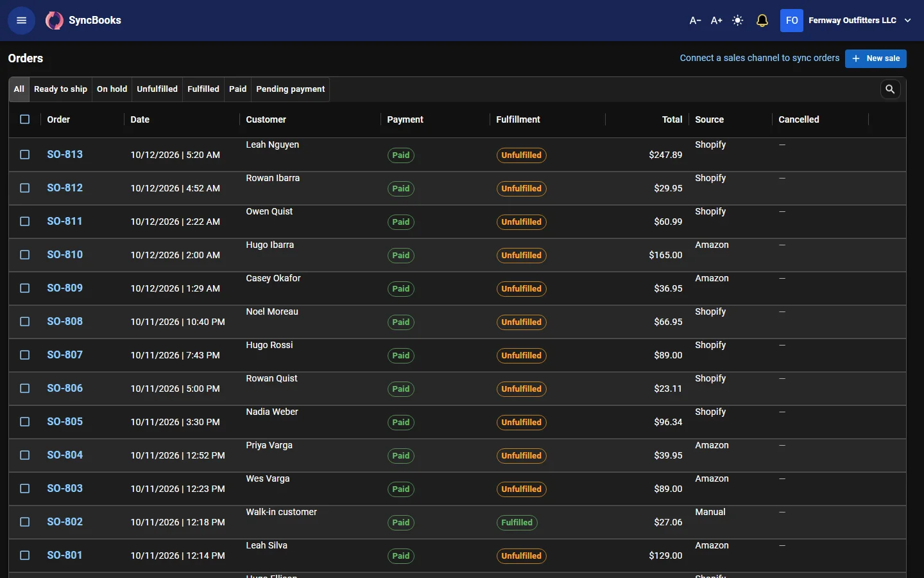
Task: Select the SO-806 checkbox
Action: (x=25, y=389)
